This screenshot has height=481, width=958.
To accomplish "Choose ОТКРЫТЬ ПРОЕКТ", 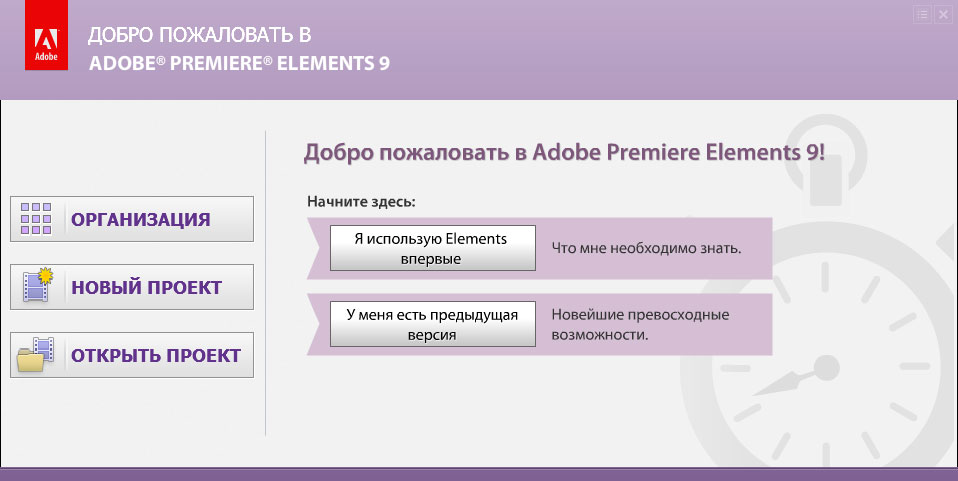I will pyautogui.click(x=155, y=355).
